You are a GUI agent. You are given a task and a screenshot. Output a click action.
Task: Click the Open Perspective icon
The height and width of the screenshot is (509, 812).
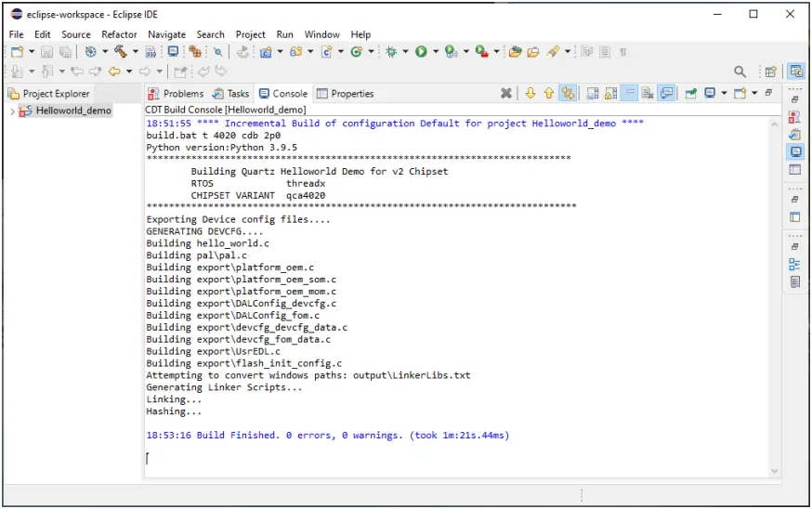click(769, 72)
